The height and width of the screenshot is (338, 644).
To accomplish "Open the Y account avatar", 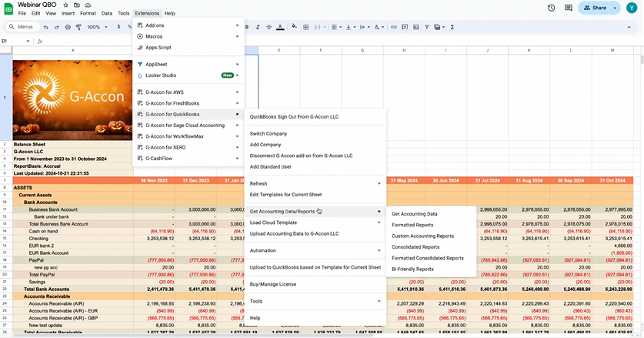I will pos(632,8).
